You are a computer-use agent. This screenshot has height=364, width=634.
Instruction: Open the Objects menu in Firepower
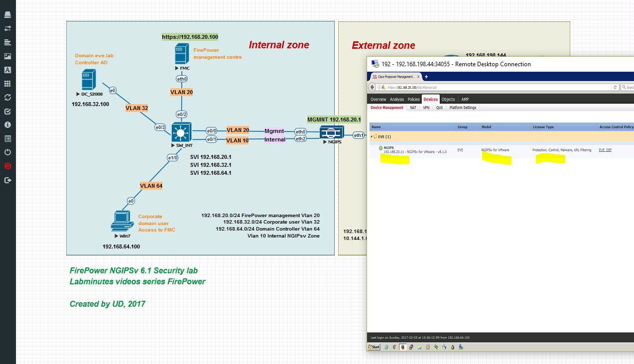pyautogui.click(x=448, y=100)
